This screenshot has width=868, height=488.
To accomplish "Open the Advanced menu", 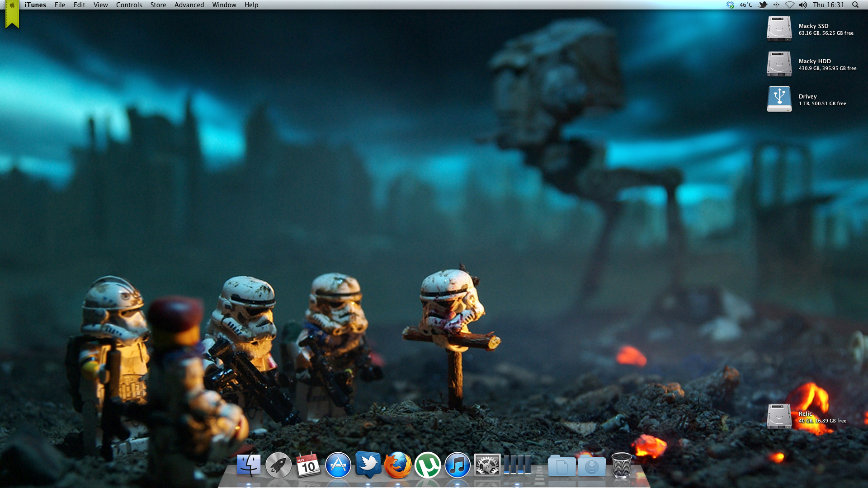I will (x=189, y=5).
